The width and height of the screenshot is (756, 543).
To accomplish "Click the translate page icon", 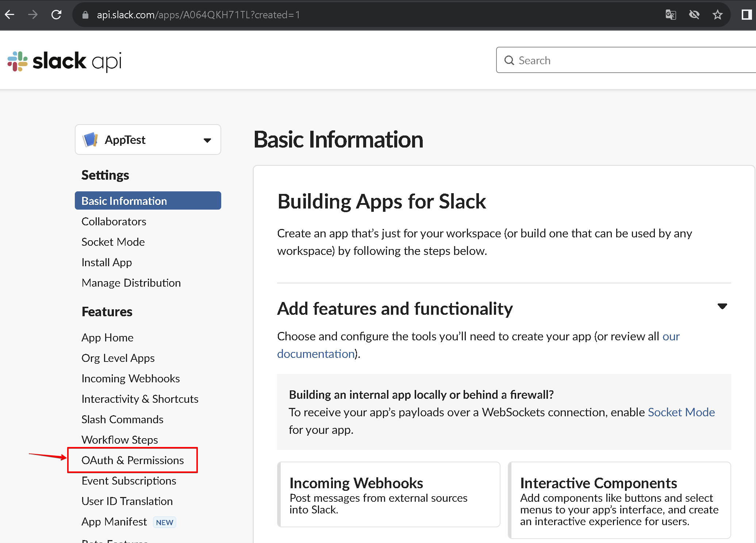I will 671,15.
